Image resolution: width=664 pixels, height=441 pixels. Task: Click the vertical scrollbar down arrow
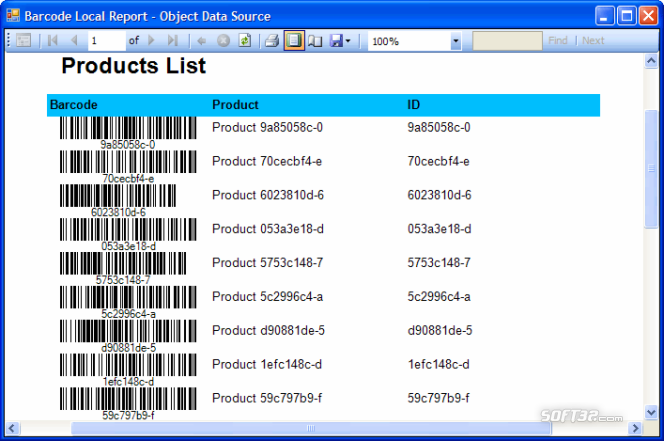(x=651, y=412)
